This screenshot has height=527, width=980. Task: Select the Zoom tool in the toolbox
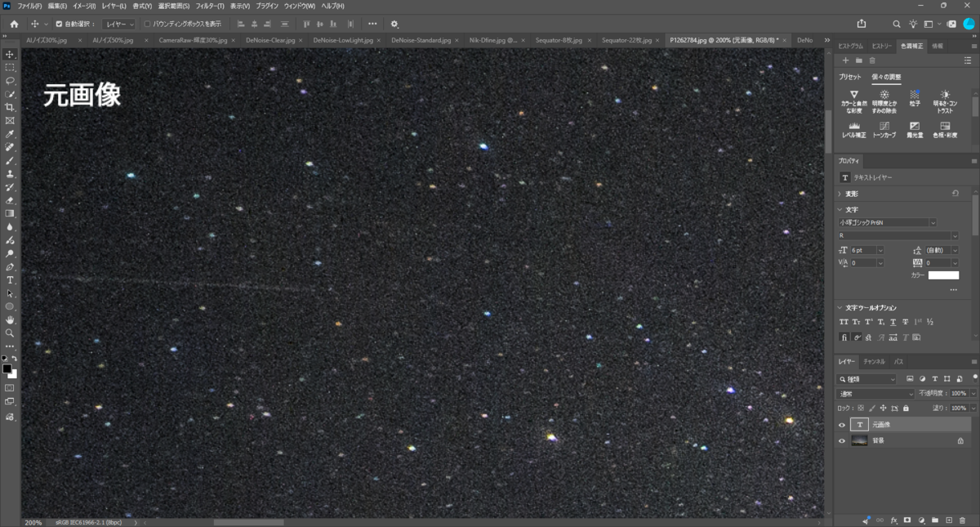10,333
